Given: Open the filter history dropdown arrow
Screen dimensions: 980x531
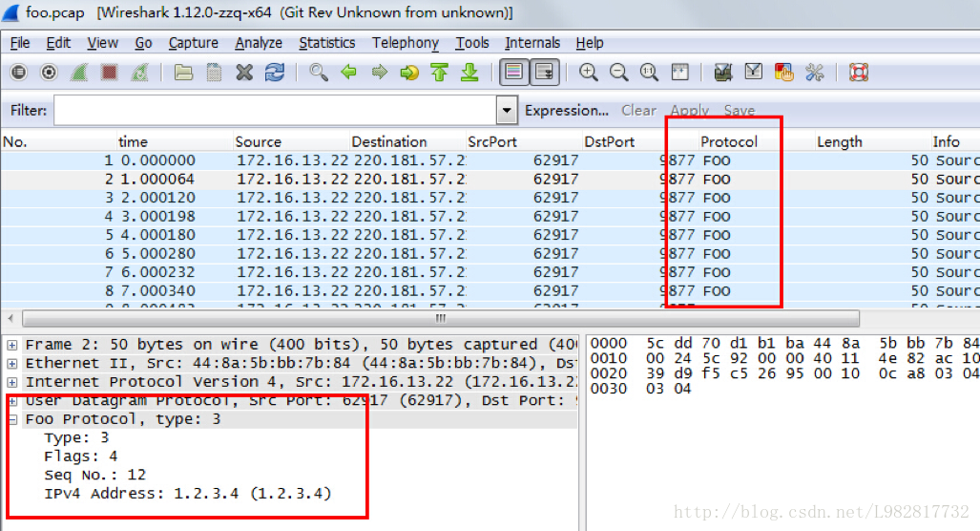Looking at the screenshot, I should (x=507, y=111).
